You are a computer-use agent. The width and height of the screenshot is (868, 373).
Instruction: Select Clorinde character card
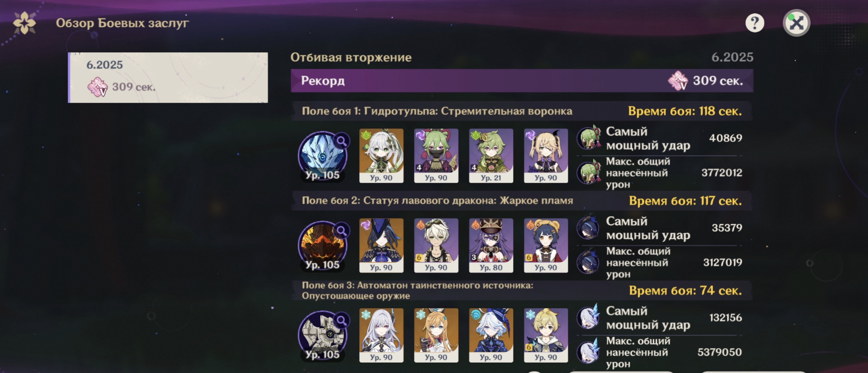381,245
